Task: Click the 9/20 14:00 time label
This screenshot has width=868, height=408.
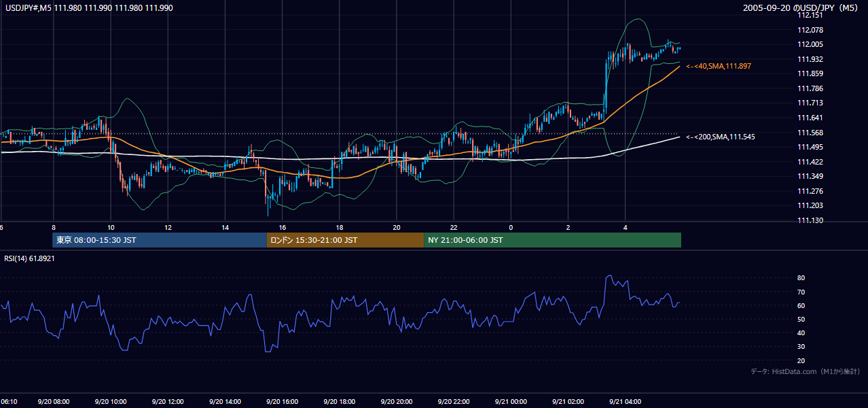Action: [225, 402]
